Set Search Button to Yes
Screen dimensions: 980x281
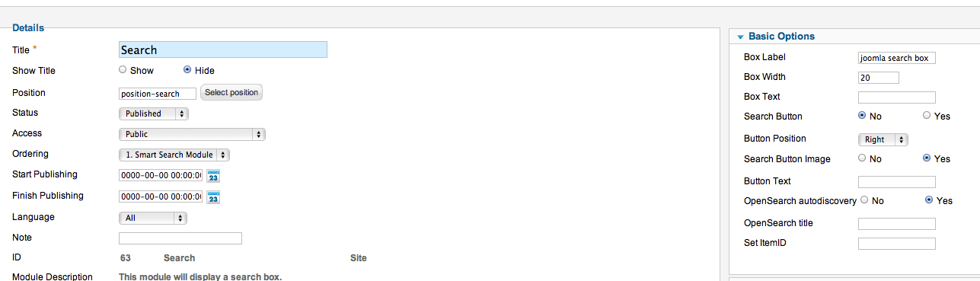[927, 116]
